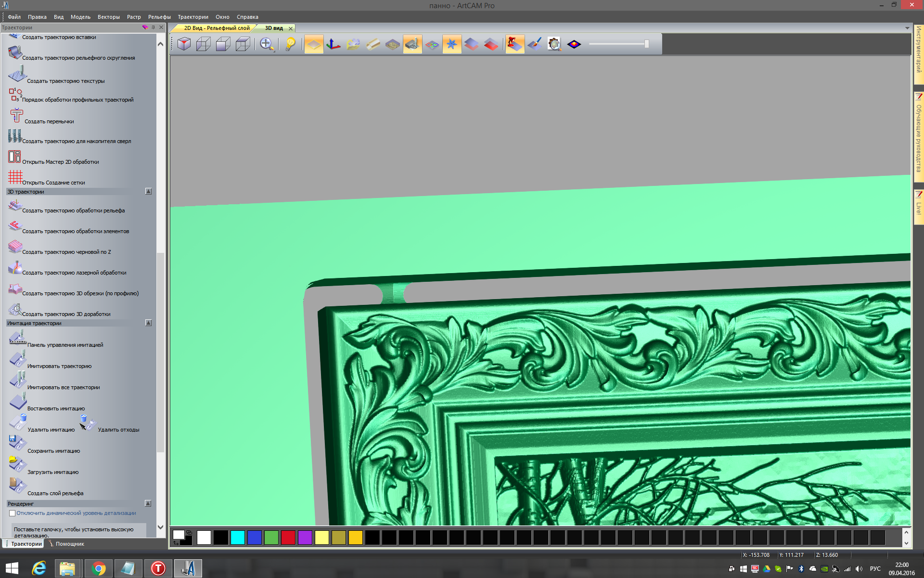This screenshot has height=578, width=924.
Task: Enable dynamic level of detail checkbox
Action: click(13, 513)
